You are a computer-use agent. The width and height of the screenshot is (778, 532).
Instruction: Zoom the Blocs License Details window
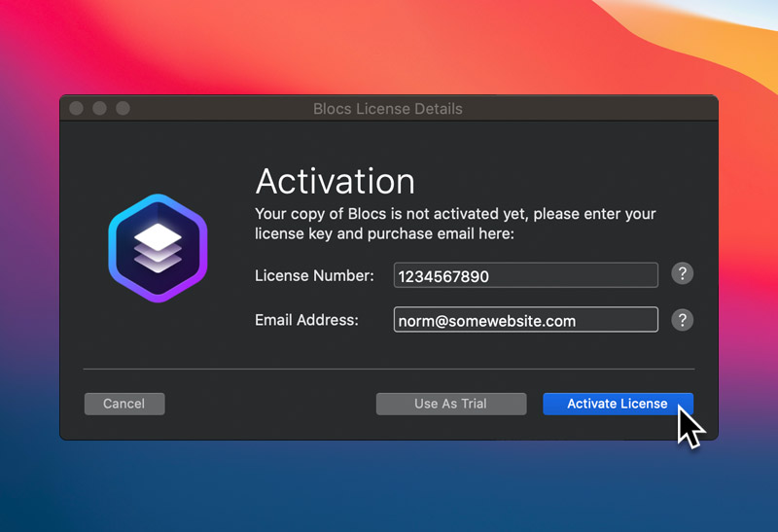click(x=124, y=108)
